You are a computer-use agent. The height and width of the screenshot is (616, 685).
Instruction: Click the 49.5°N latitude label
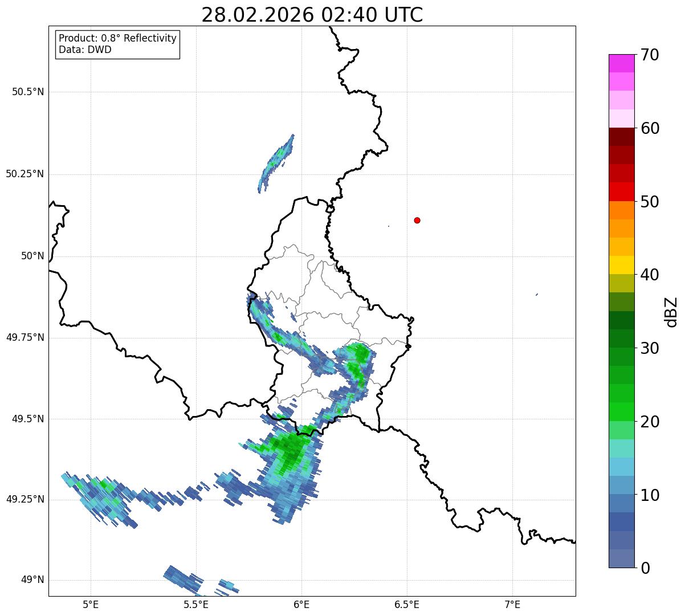pyautogui.click(x=28, y=419)
